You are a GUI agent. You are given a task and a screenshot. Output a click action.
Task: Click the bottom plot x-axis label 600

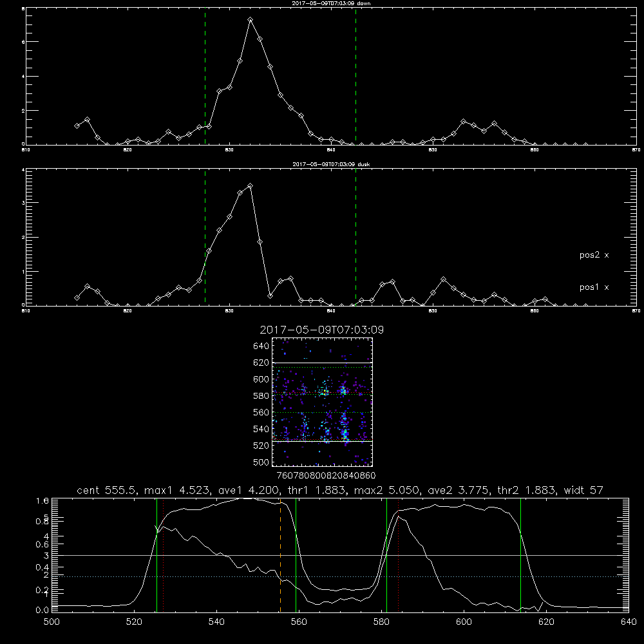click(464, 622)
